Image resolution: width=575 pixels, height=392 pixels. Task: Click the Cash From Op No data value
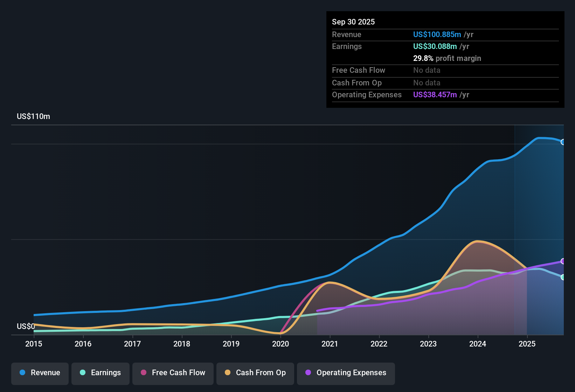(x=427, y=83)
